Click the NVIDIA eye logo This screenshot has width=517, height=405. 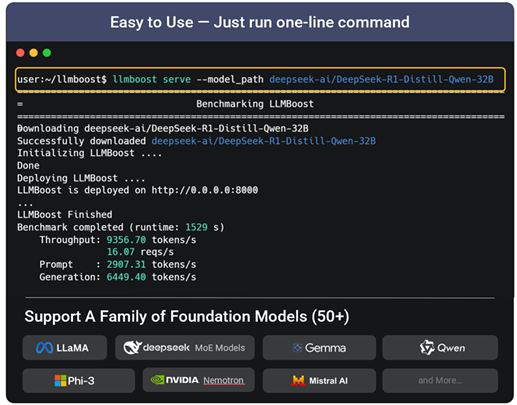point(157,380)
